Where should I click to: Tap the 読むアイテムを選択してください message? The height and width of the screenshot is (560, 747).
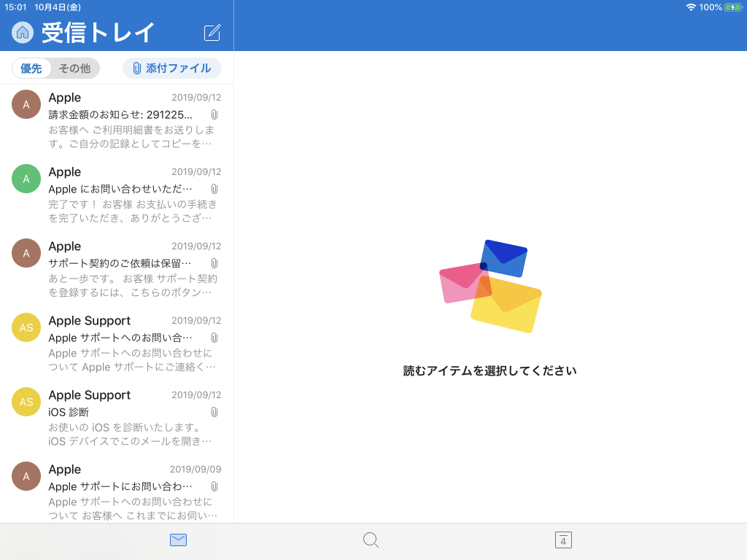tap(489, 370)
